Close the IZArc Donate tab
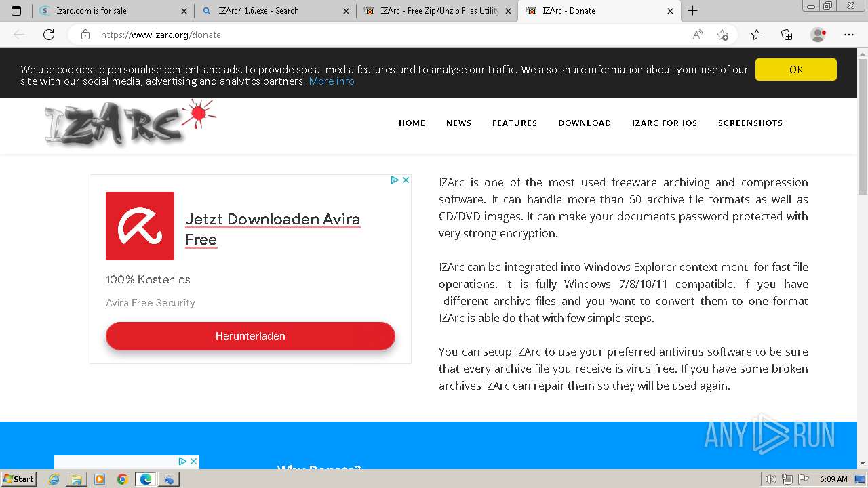 click(x=671, y=11)
